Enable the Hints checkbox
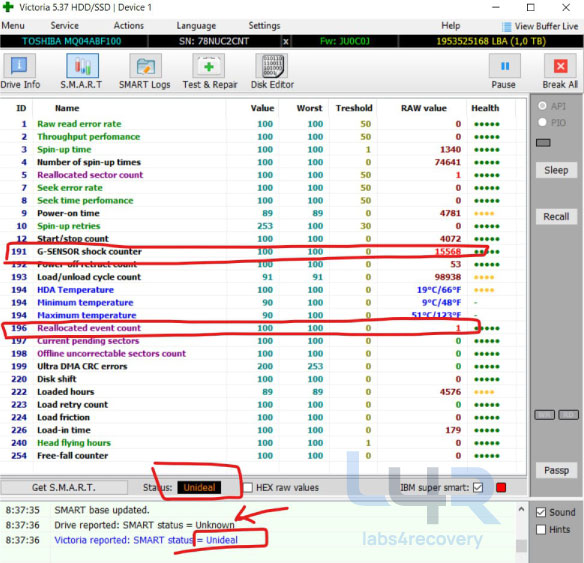 541,529
